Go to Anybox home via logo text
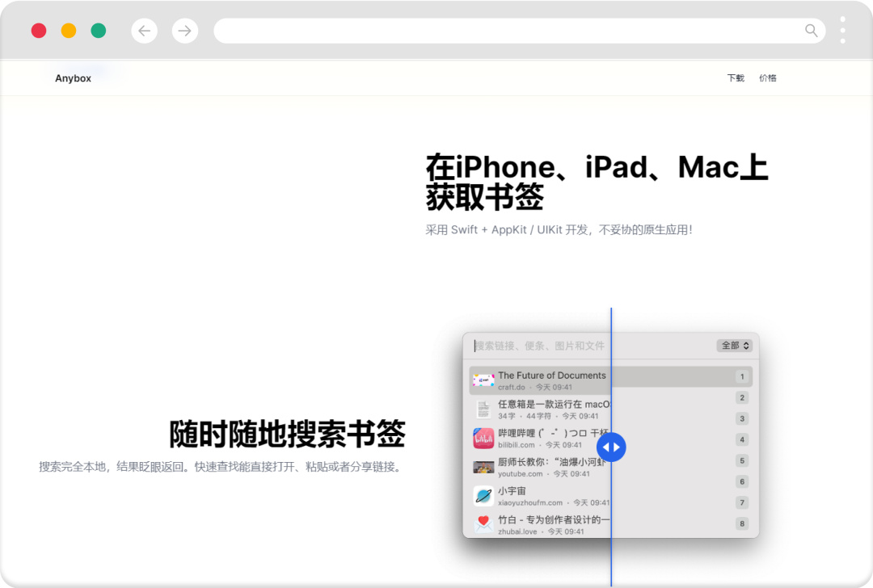 coord(73,78)
